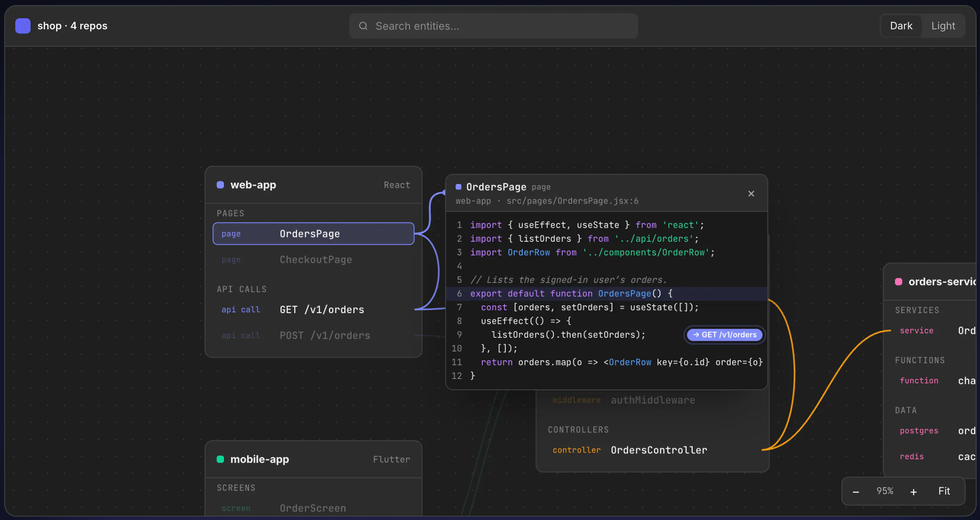Click the shop · 4 repos title
Viewport: 980px width, 520px height.
point(72,26)
